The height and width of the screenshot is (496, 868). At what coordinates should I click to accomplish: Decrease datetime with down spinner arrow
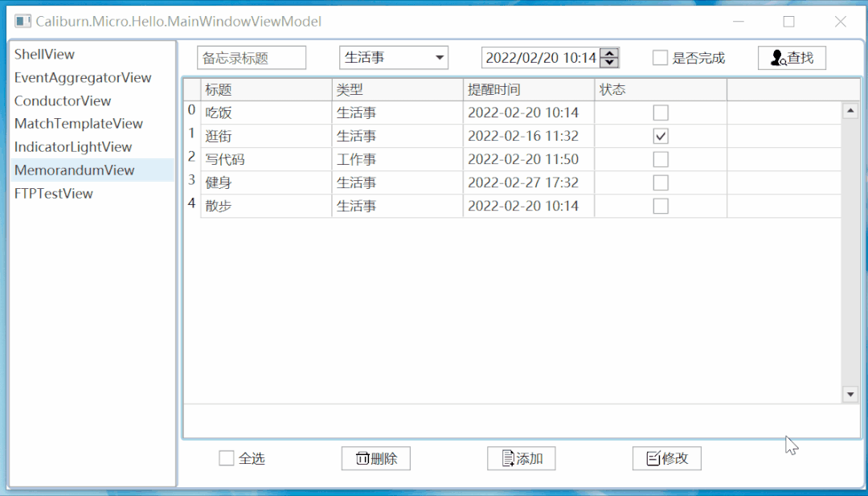click(609, 62)
